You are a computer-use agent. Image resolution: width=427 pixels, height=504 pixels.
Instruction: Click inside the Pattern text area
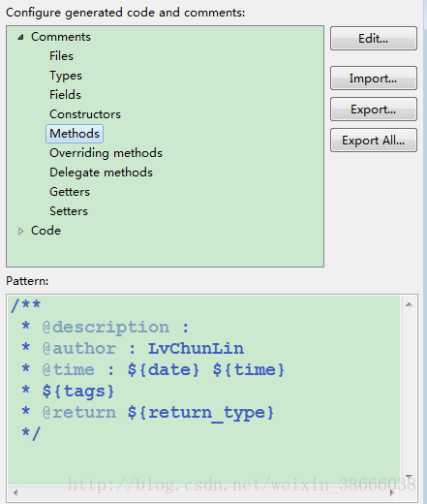pos(204,390)
